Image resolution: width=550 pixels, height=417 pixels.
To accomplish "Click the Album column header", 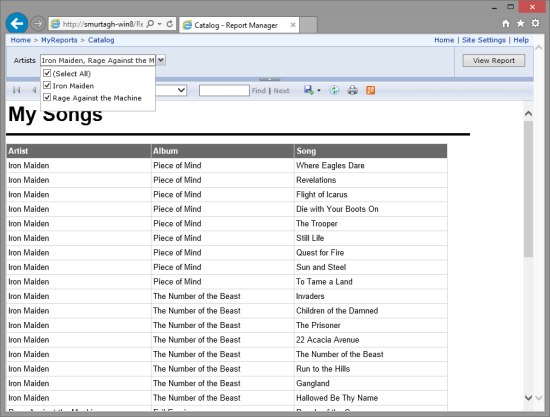I will [x=222, y=151].
